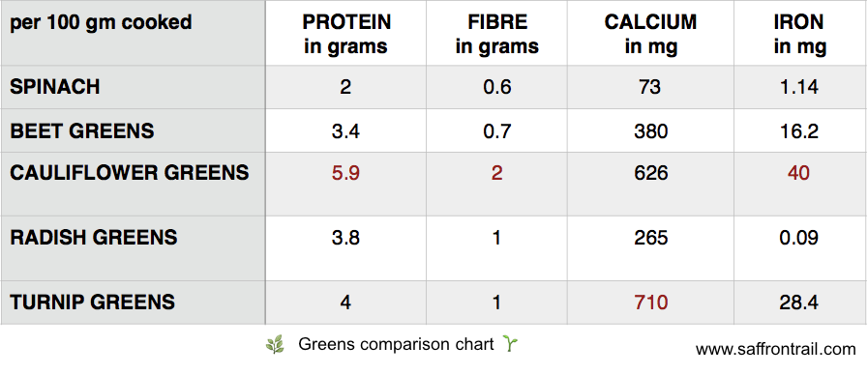The image size is (868, 375).
Task: Select the PROTEIN in grams column header
Action: point(346,34)
